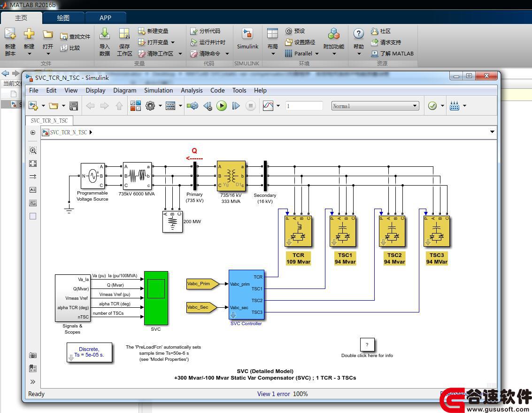This screenshot has width=532, height=413.
Task: Click 新建变量 (New Variable) in the ribbon
Action: click(x=153, y=31)
